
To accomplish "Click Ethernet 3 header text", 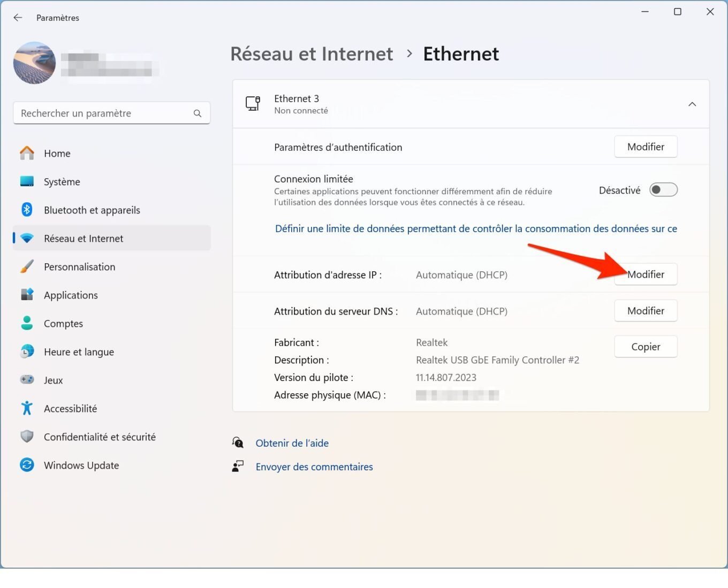I will pyautogui.click(x=297, y=98).
